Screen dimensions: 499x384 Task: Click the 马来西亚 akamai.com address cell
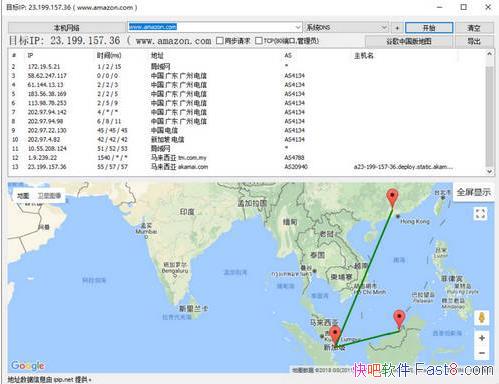(x=179, y=167)
